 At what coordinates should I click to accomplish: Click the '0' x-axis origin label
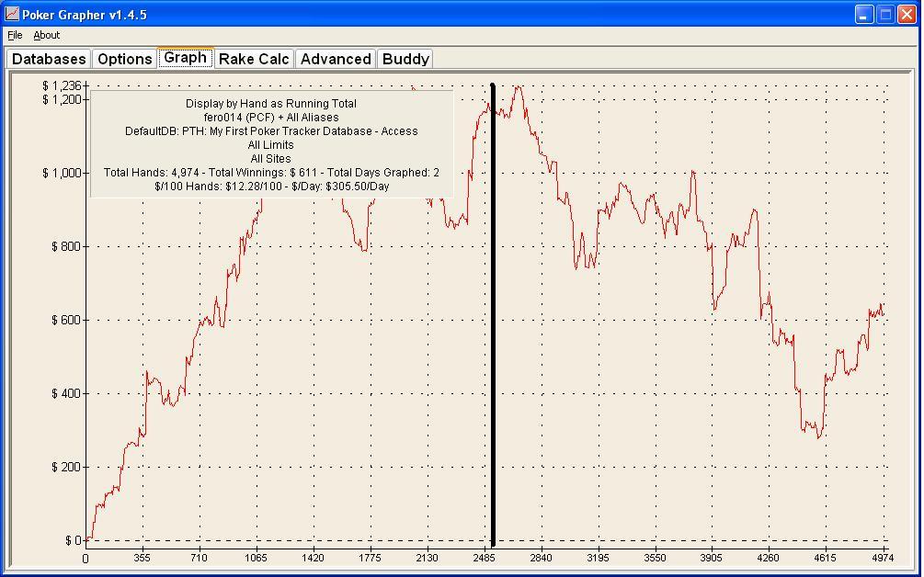(86, 558)
